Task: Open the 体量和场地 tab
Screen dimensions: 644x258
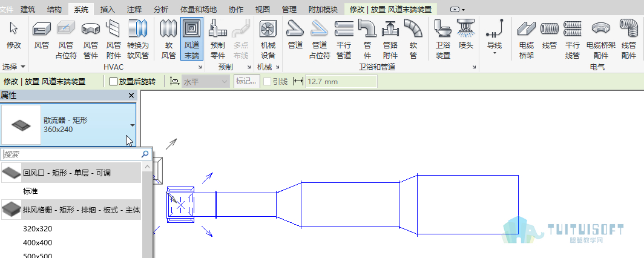Action: coord(199,9)
